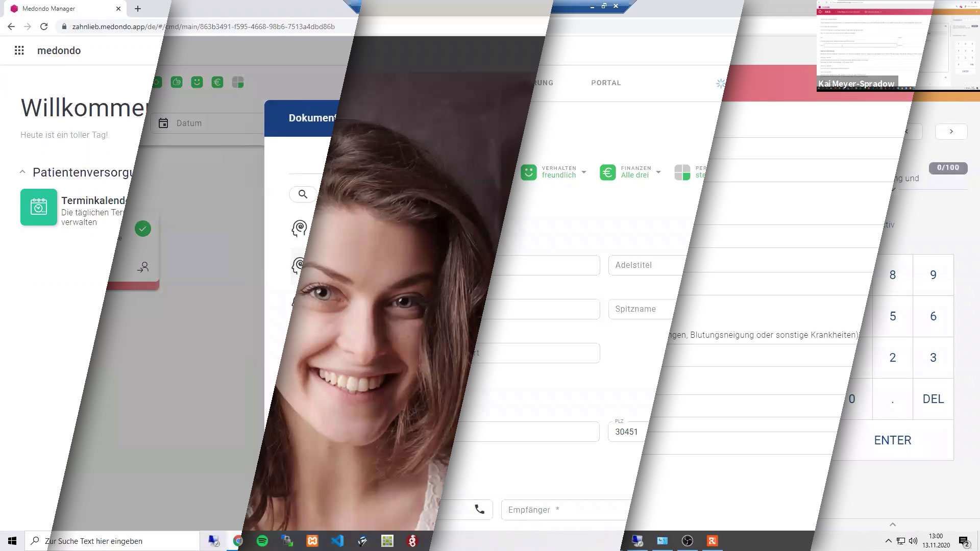
Task: Open the Terminkalender tile icon
Action: tap(39, 207)
